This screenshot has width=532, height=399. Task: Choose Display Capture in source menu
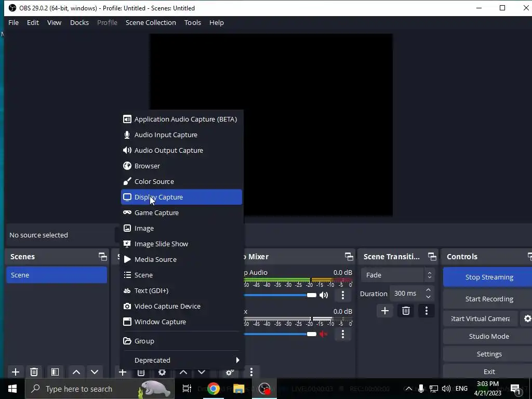(181, 197)
